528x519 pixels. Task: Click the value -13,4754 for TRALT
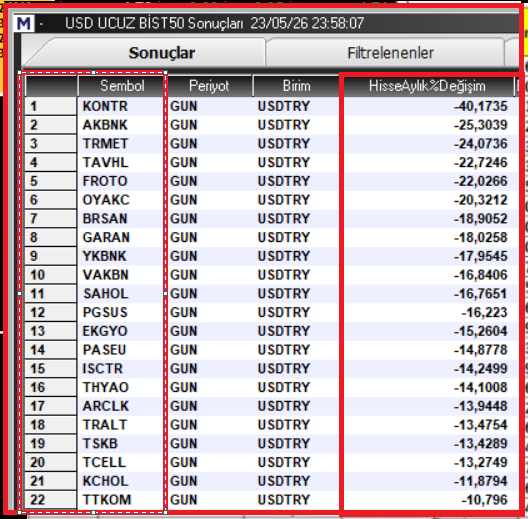[481, 425]
